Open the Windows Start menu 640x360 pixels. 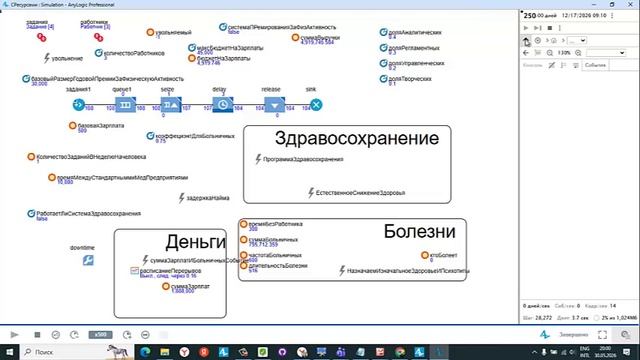click(9, 352)
